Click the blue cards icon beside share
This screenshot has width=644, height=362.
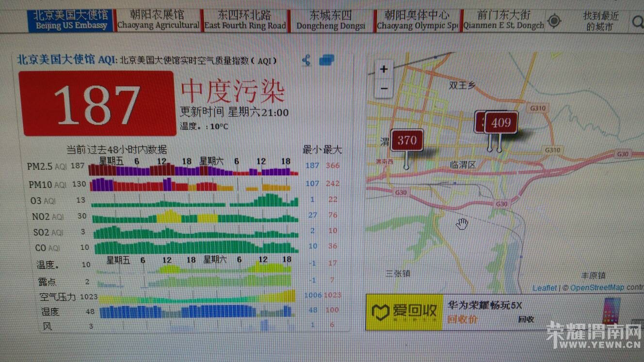[x=327, y=60]
